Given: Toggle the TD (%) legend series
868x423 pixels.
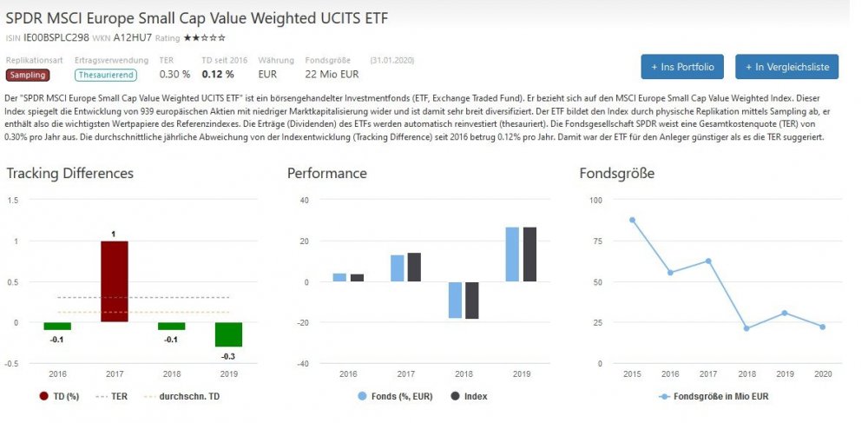Looking at the screenshot, I should [61, 396].
